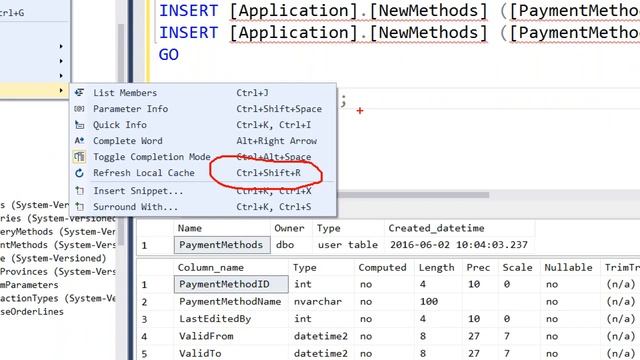Select the PaymentMethodID cell
640x360 pixels.
click(231, 284)
